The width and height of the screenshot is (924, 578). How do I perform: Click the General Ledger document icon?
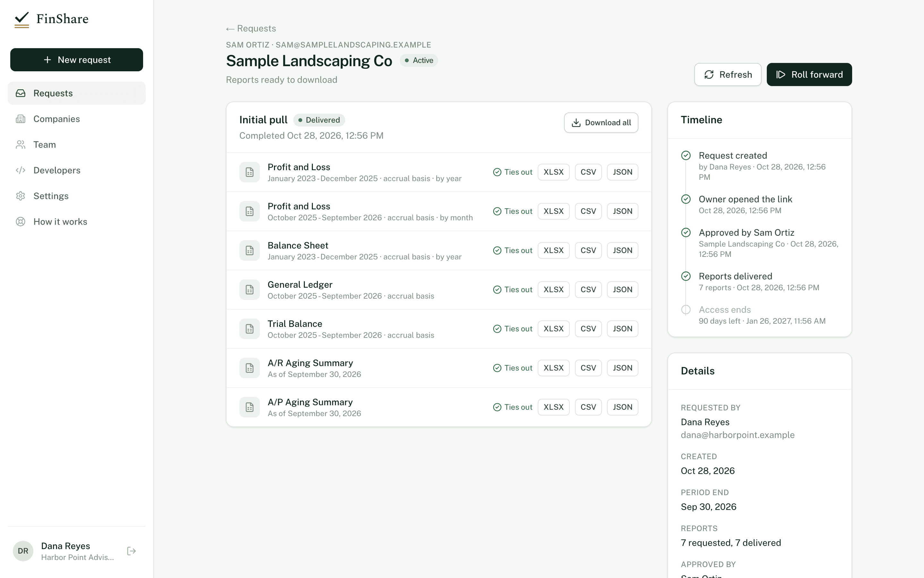250,290
